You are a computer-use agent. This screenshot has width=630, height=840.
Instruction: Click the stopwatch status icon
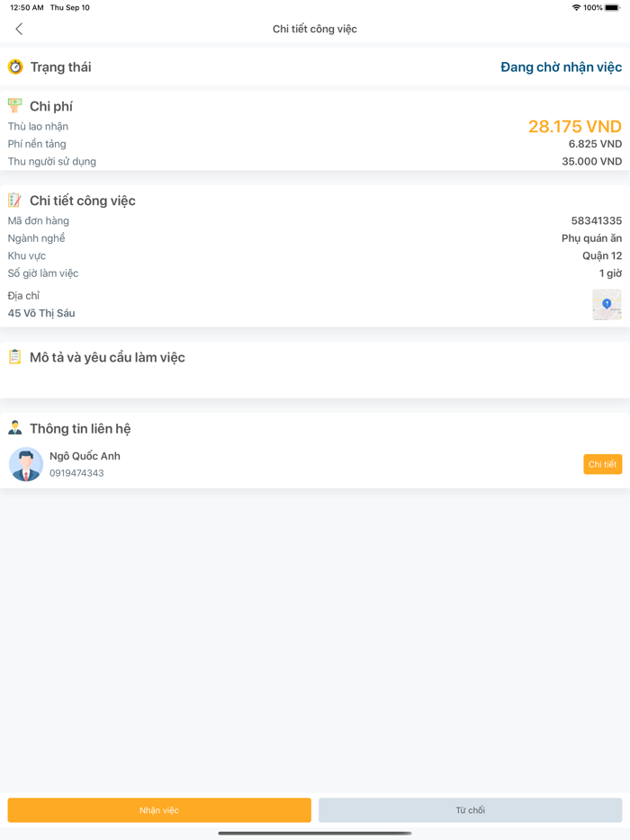pyautogui.click(x=15, y=67)
